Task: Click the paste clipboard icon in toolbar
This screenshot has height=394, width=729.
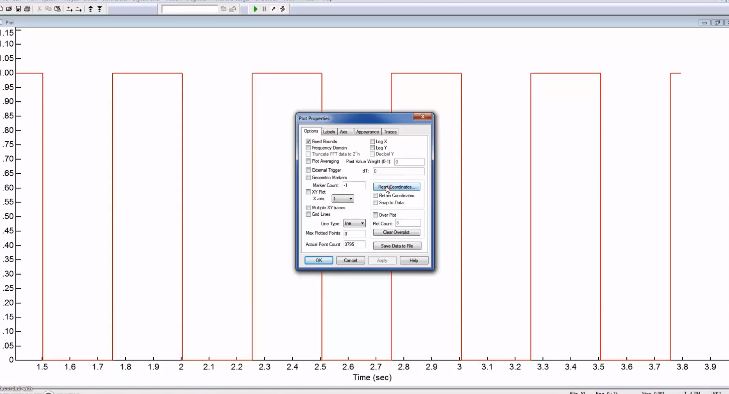Action: [58, 9]
